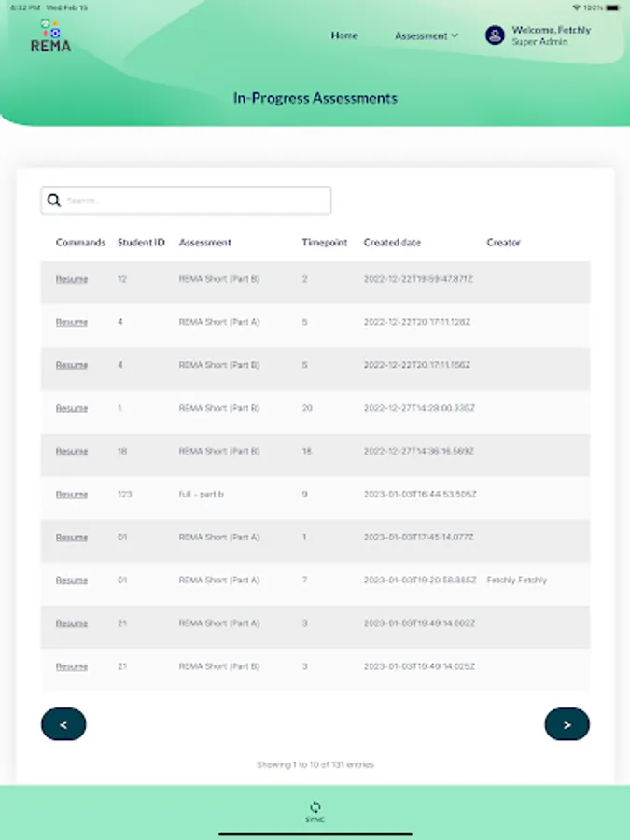Click the Timepoint column header
The width and height of the screenshot is (630, 840).
(325, 242)
